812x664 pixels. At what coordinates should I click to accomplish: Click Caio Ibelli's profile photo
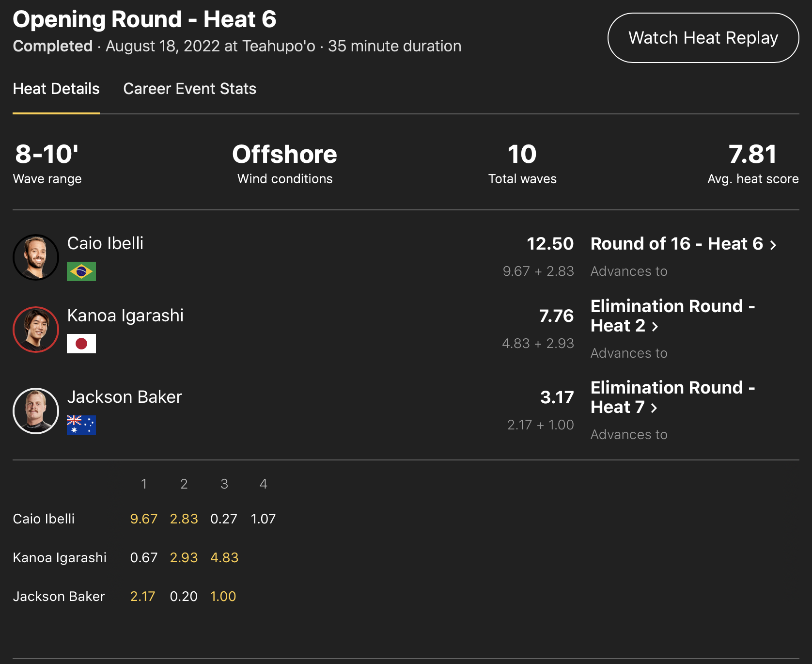(x=36, y=257)
